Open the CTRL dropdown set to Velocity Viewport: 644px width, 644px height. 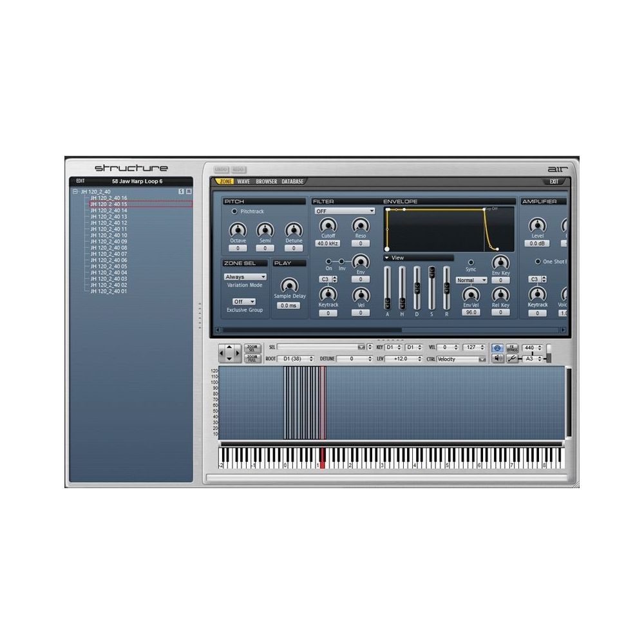tap(462, 359)
